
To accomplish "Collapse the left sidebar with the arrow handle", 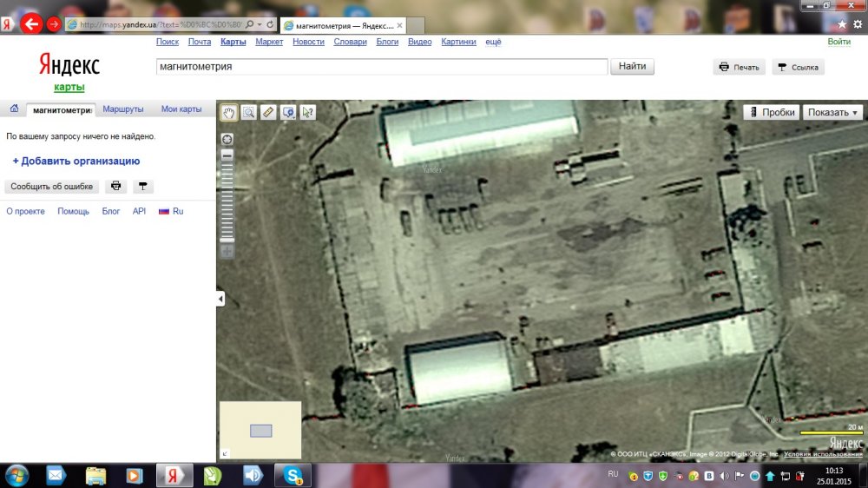I will point(220,299).
